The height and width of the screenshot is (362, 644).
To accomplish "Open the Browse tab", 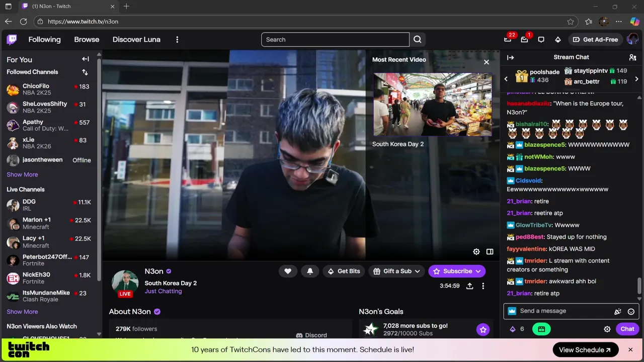I will (x=87, y=39).
